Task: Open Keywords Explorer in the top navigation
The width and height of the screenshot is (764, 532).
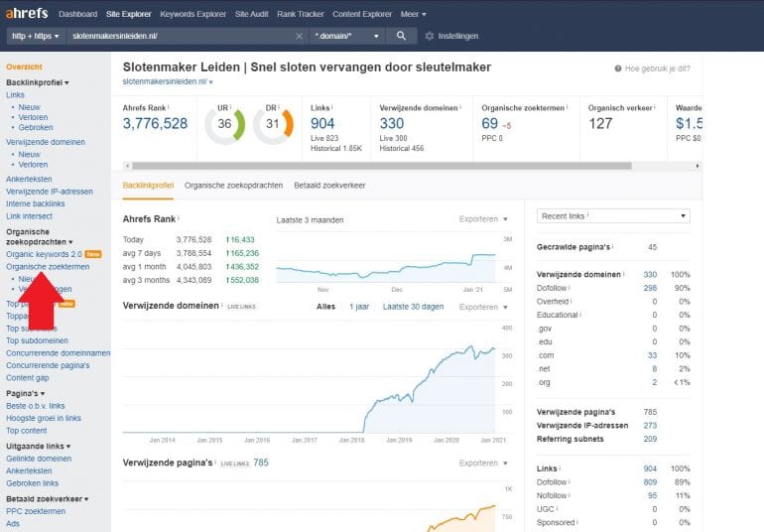Action: point(192,14)
